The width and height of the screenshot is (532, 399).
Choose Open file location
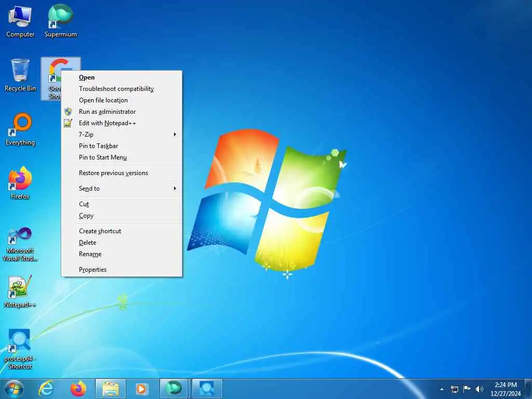tap(122, 100)
